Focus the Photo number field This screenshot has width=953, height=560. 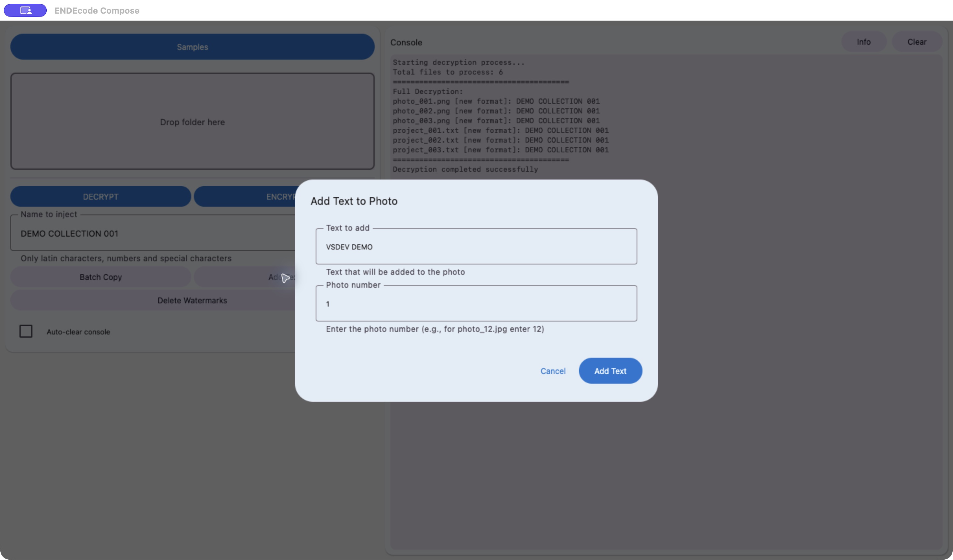[476, 304]
